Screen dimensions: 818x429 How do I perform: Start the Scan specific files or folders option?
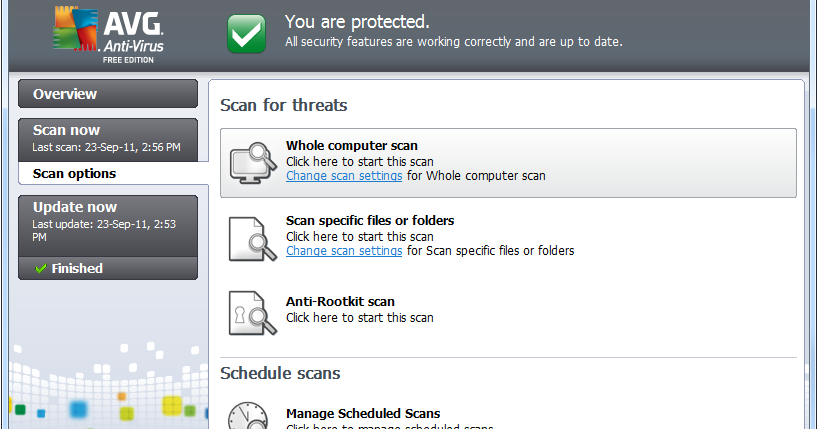pyautogui.click(x=370, y=221)
